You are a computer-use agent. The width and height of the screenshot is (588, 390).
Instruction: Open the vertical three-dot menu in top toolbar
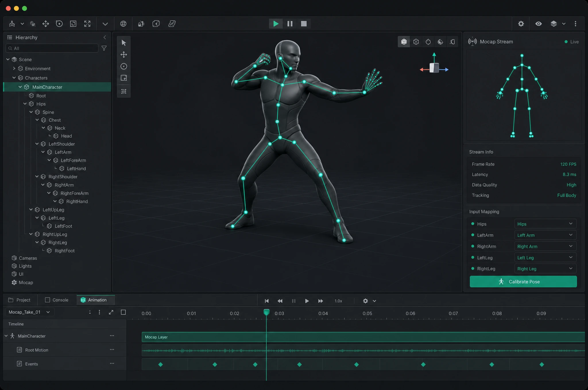[x=575, y=24]
